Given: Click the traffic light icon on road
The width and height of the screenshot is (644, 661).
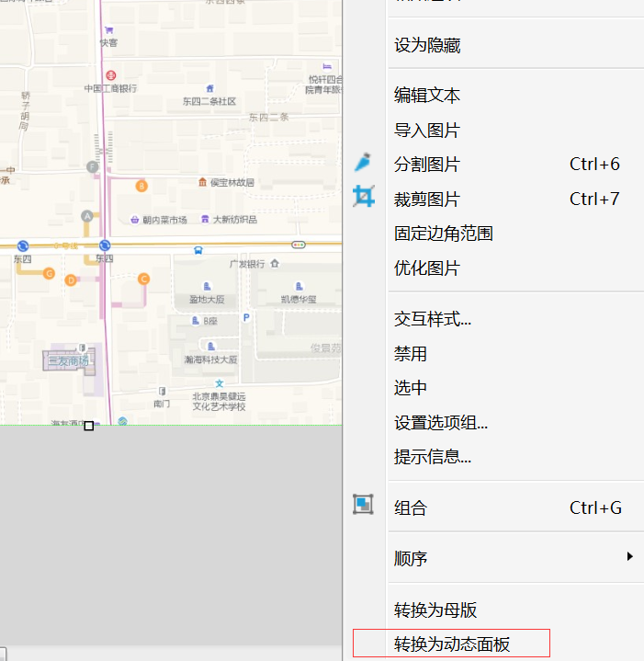Looking at the screenshot, I should (299, 245).
